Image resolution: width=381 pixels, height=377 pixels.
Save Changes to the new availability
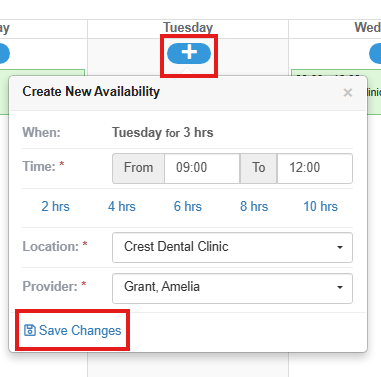[x=73, y=330]
